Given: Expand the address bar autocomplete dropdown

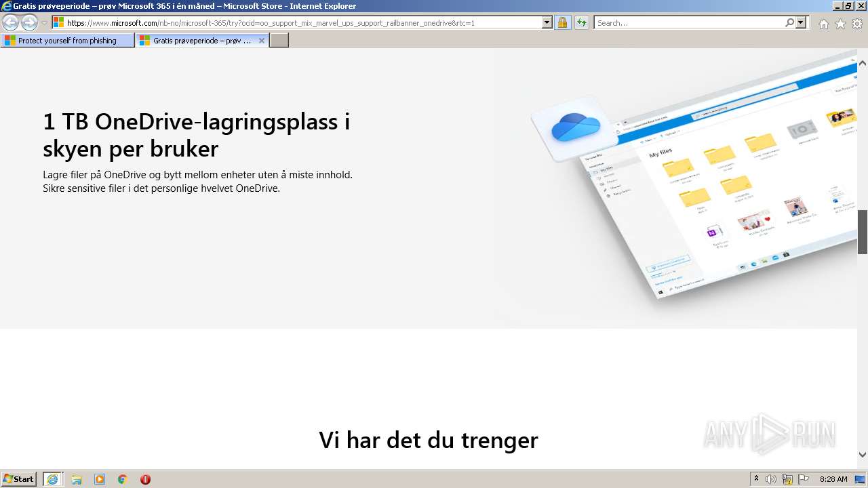Looking at the screenshot, I should pyautogui.click(x=547, y=23).
